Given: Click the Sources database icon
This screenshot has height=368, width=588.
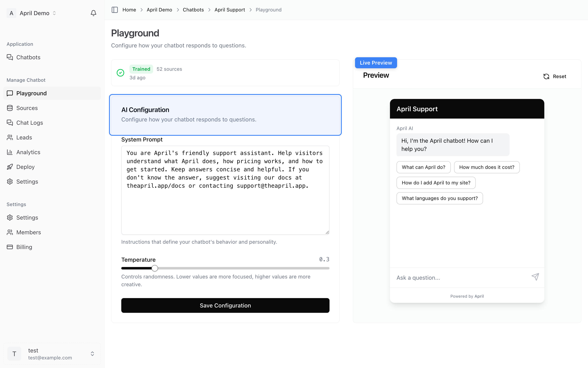Looking at the screenshot, I should click(x=10, y=108).
